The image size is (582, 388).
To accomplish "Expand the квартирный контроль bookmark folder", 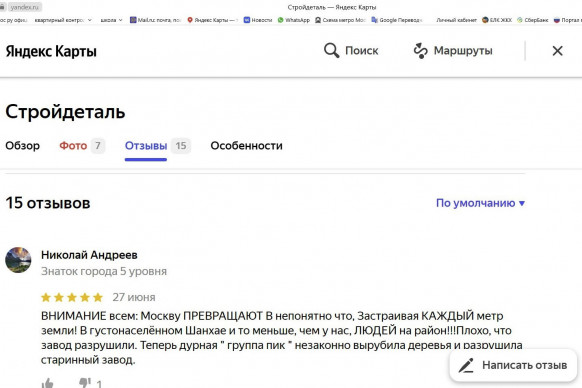I will (63, 20).
